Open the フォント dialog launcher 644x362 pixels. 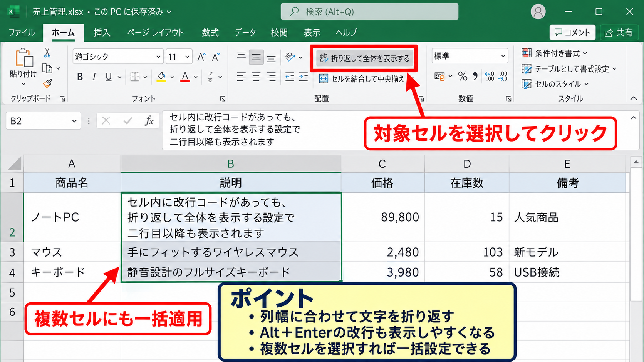point(223,99)
